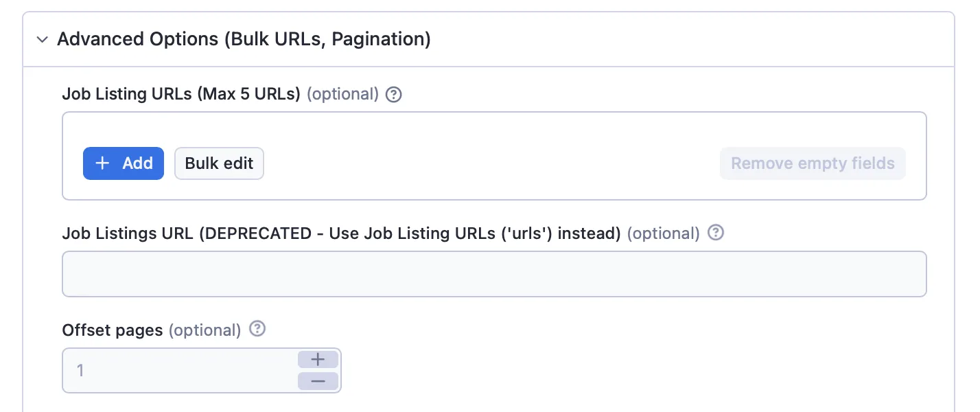Open Bulk edit for job URLs
The image size is (980, 412).
219,163
